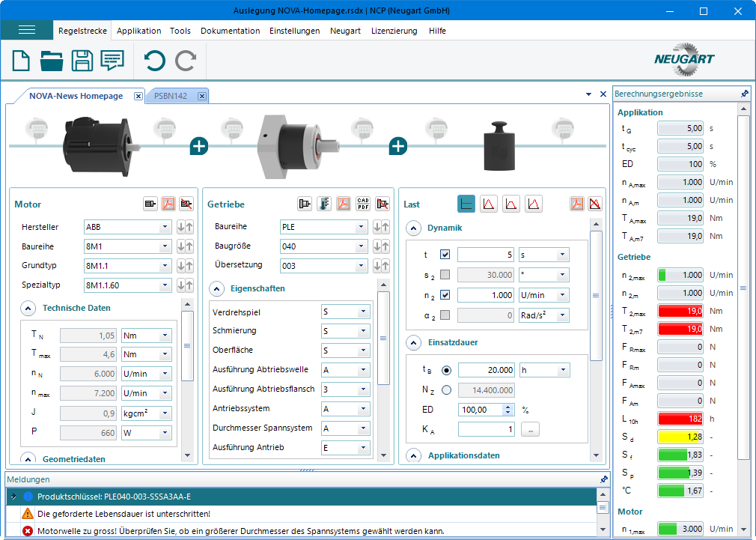756x540 pixels.
Task: Open the Hilfe menu
Action: coord(437,31)
